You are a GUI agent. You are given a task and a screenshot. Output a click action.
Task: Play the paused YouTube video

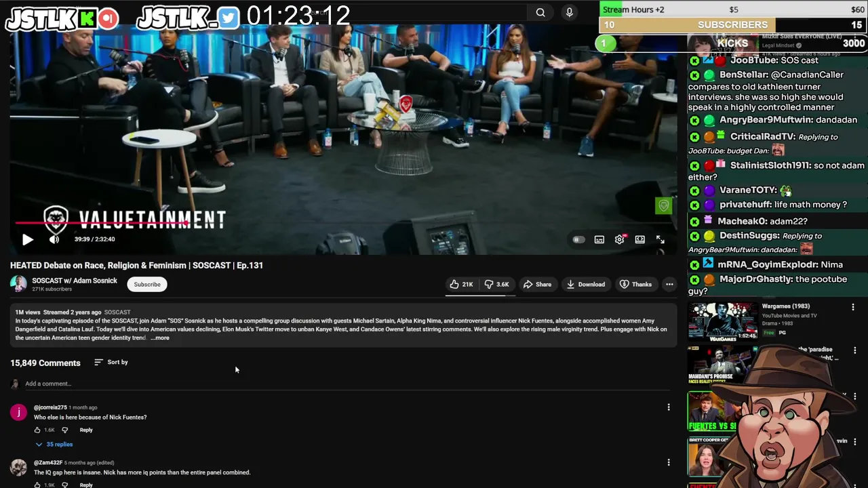click(27, 239)
